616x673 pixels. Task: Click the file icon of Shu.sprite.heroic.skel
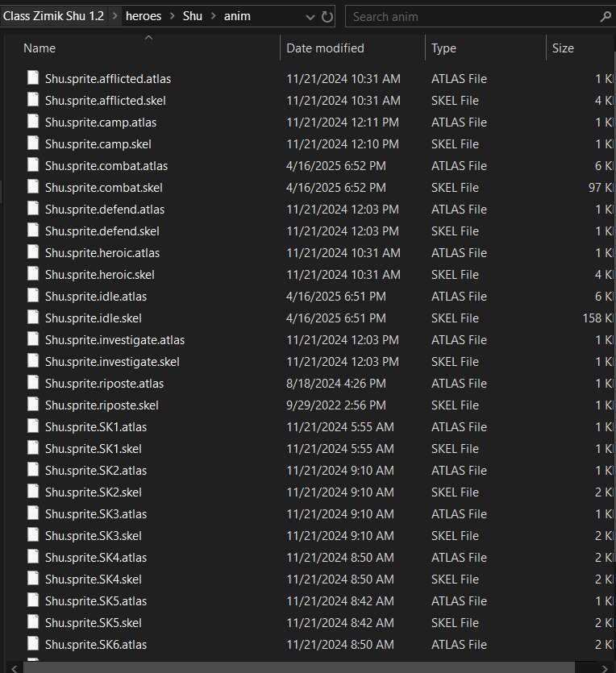pos(33,274)
